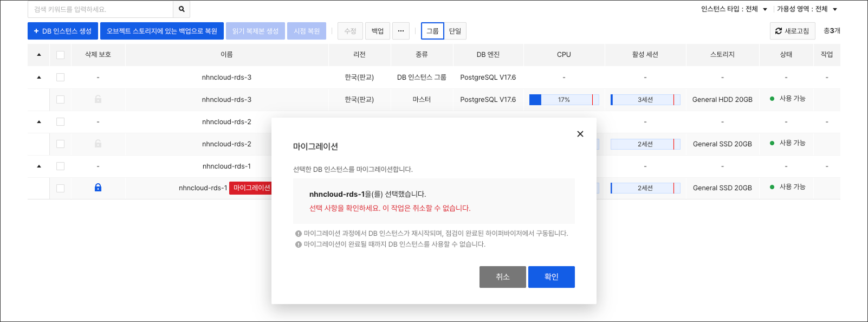
Task: Click PostgreSQL V17.6 in the 마스터 row
Action: pyautogui.click(x=488, y=100)
